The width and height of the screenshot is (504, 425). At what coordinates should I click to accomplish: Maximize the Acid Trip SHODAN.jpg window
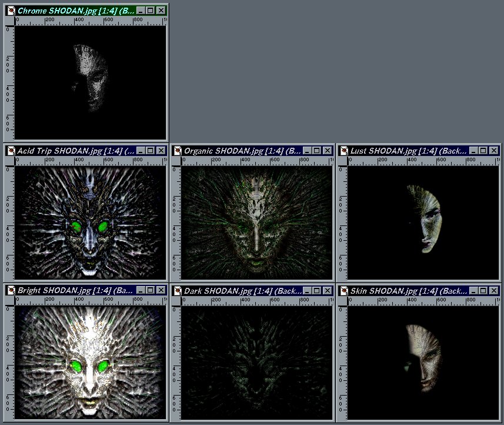point(151,151)
